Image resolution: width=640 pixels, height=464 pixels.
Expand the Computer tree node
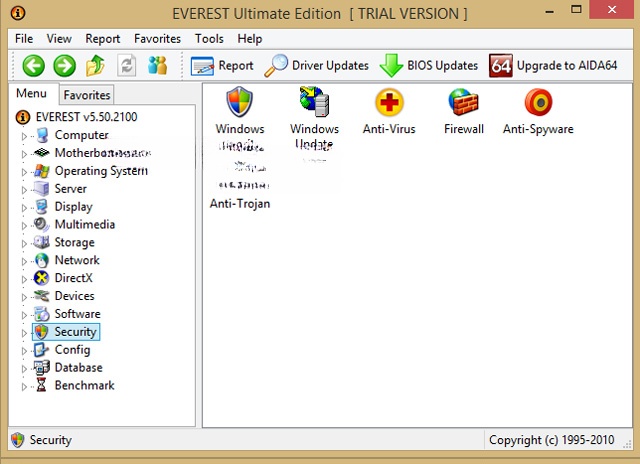pos(24,136)
